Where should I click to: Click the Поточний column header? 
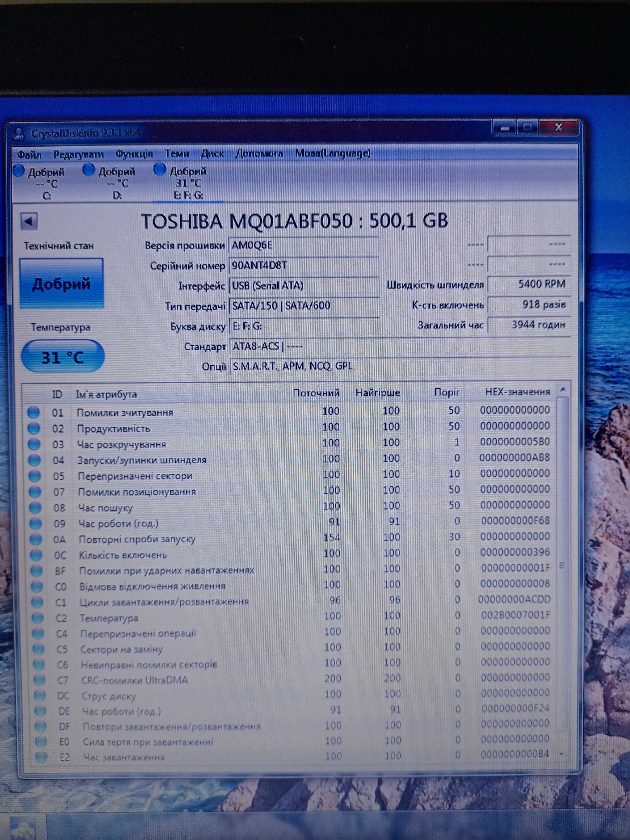316,393
